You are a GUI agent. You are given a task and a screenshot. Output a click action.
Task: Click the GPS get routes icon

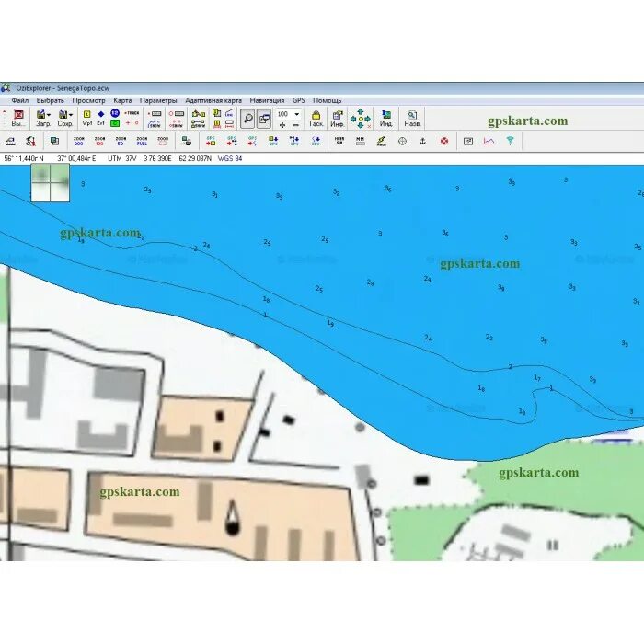click(294, 142)
